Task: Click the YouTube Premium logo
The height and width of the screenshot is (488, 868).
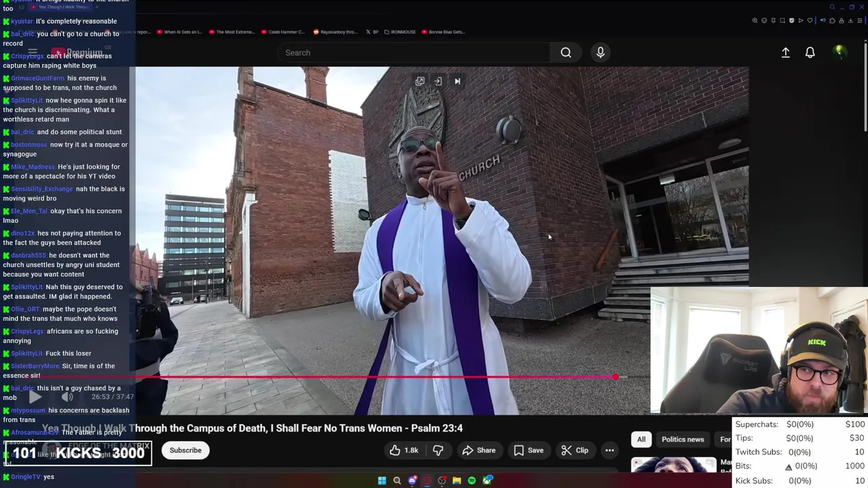Action: pos(76,53)
